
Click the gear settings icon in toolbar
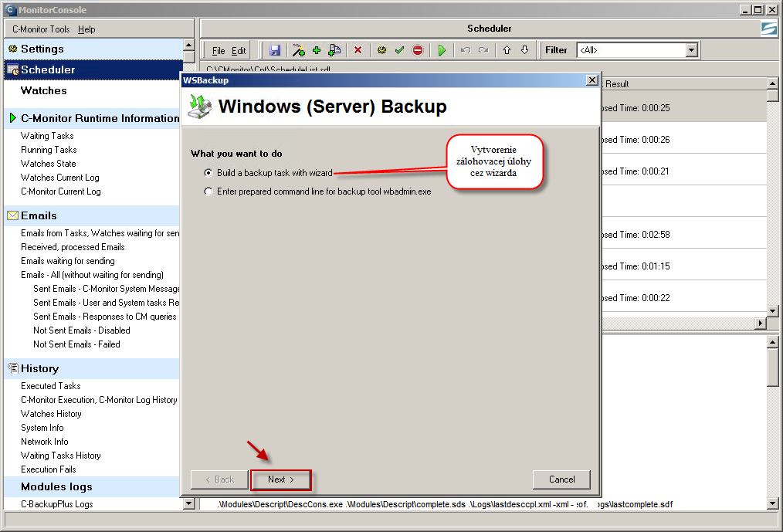tap(382, 50)
